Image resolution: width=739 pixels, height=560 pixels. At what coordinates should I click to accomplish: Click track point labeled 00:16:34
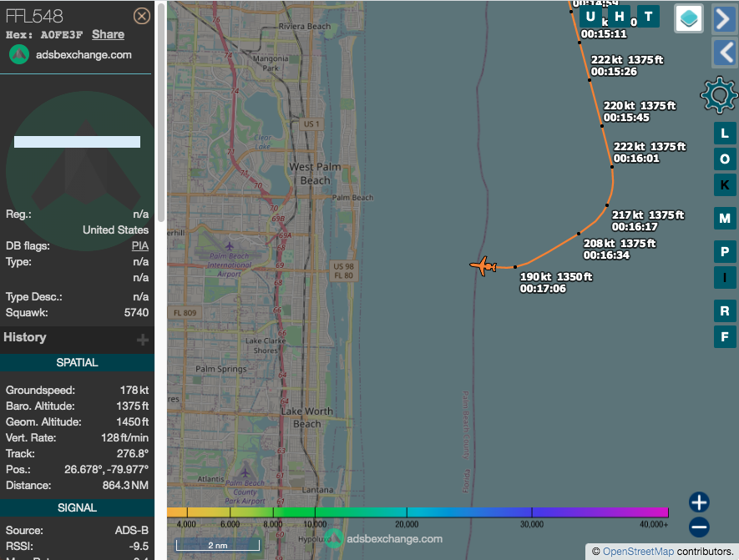click(579, 234)
